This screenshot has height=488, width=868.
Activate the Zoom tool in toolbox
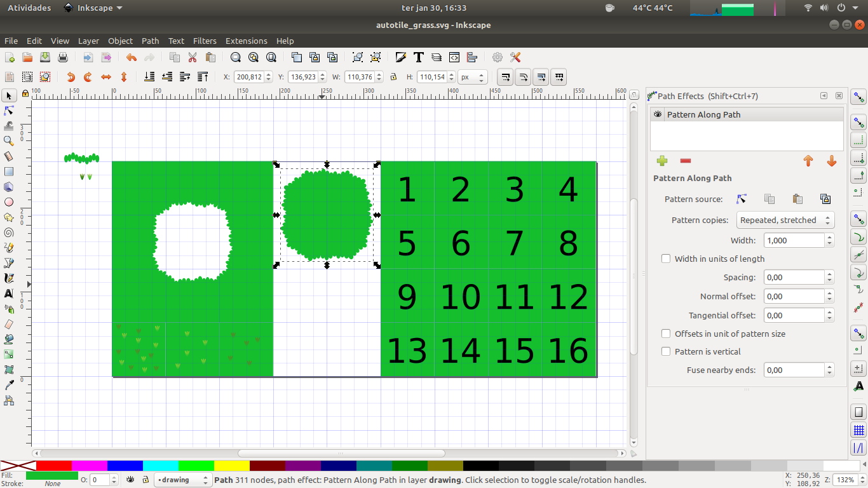point(9,141)
